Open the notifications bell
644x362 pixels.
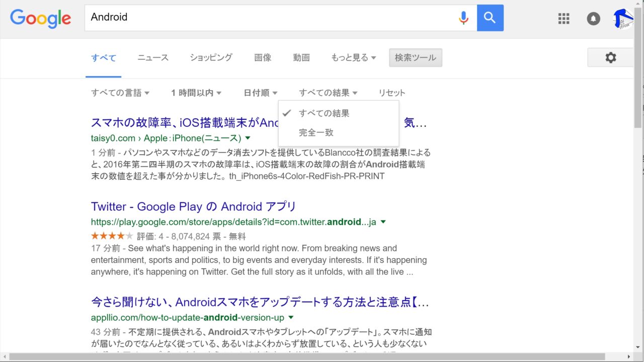(594, 19)
